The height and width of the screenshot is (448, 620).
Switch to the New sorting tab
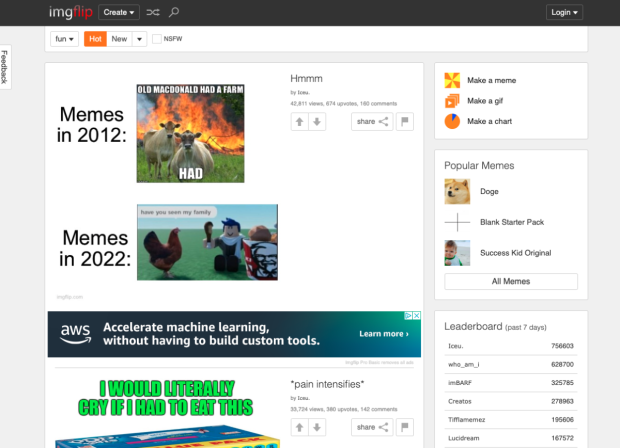(119, 39)
